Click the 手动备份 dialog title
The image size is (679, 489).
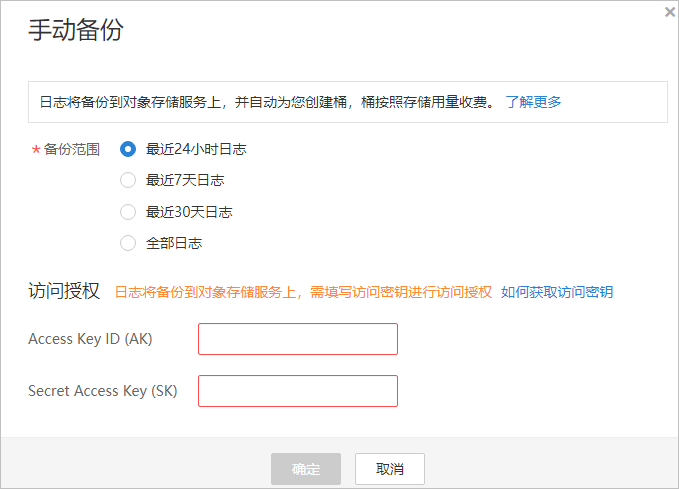pyautogui.click(x=75, y=30)
